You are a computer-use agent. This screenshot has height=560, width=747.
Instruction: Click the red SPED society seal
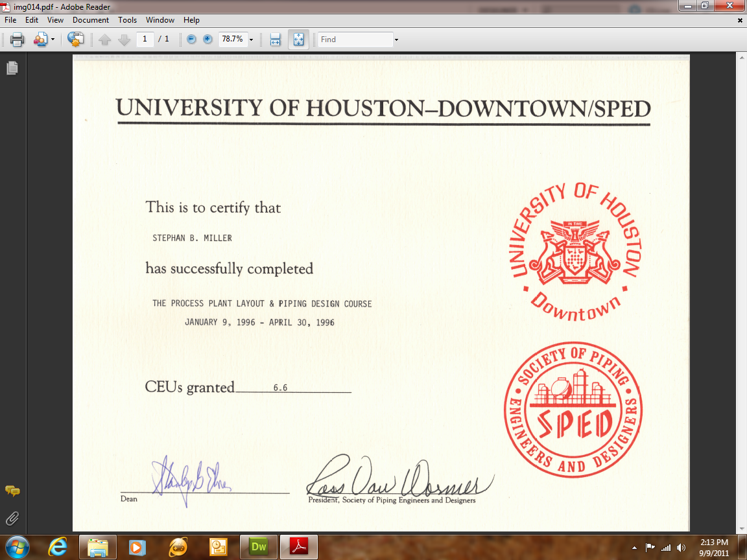(x=573, y=410)
